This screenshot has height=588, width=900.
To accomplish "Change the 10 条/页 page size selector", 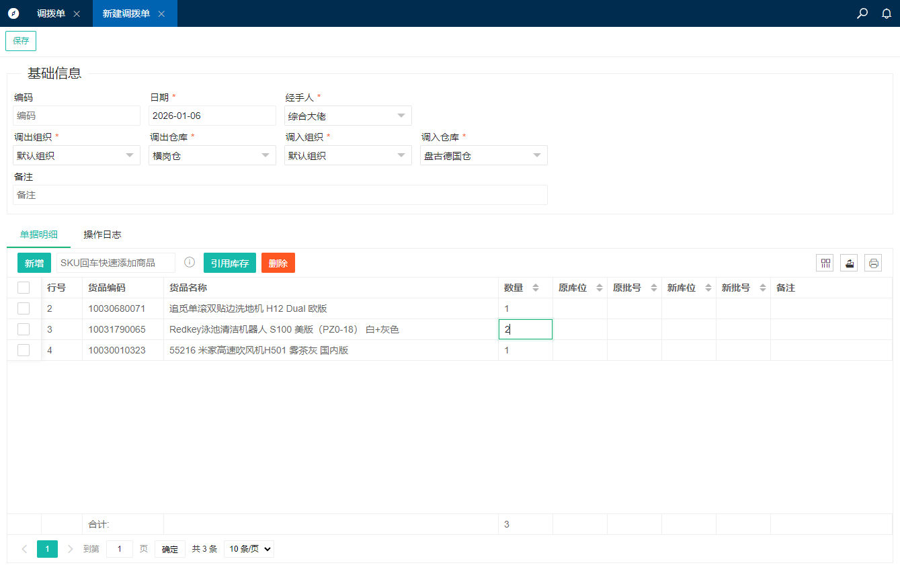I will pyautogui.click(x=249, y=549).
